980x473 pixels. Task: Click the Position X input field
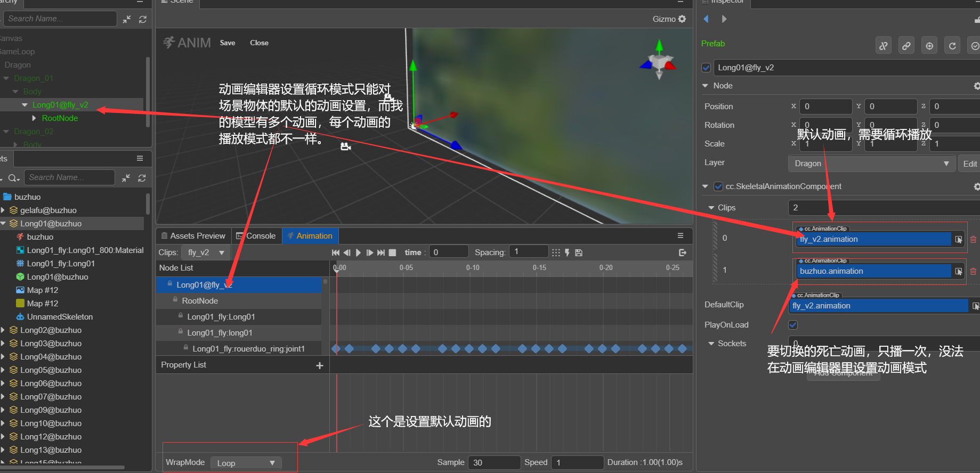825,107
